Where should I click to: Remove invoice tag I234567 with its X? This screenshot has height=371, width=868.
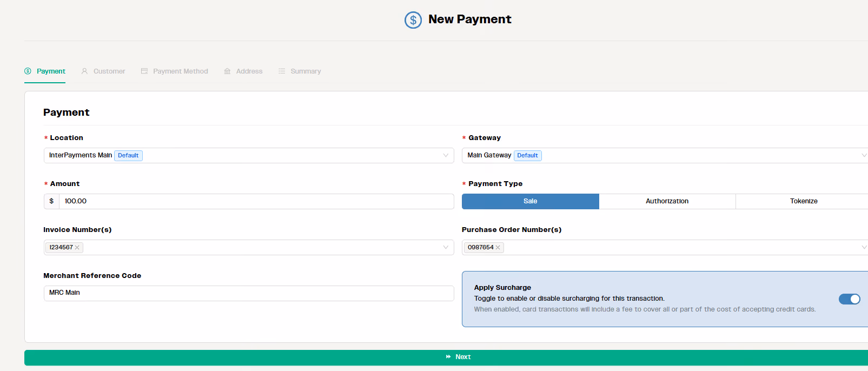(77, 247)
